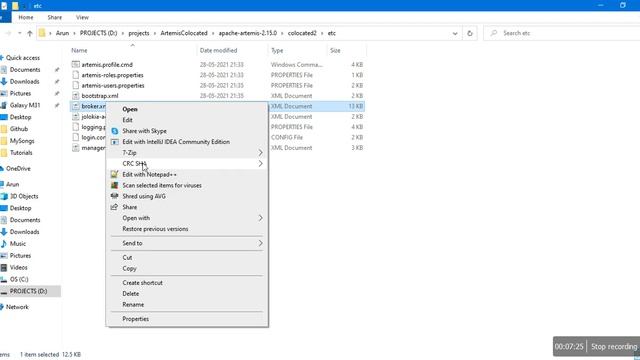Choose Cut from context menu
Image resolution: width=640 pixels, height=360 pixels.
(x=127, y=258)
